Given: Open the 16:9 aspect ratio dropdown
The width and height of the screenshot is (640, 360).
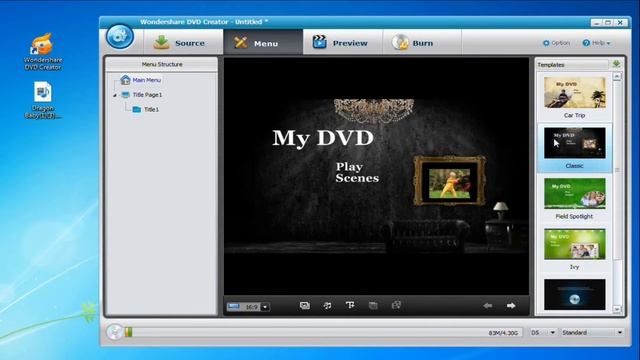Looking at the screenshot, I should pyautogui.click(x=265, y=307).
